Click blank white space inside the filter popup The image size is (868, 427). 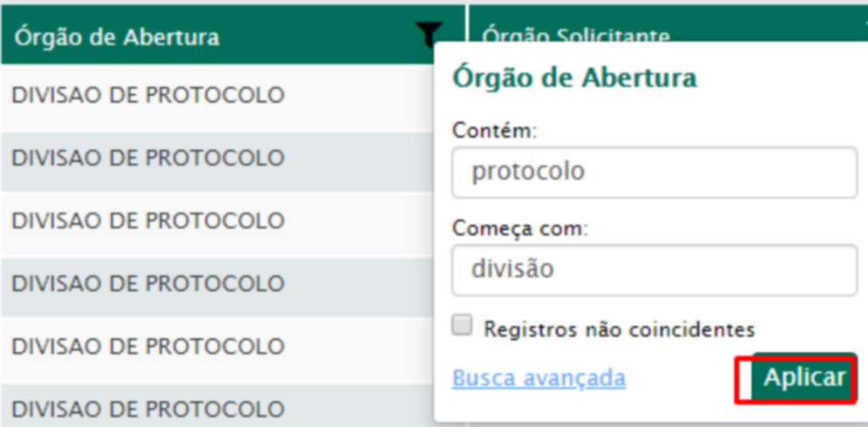coord(775,78)
